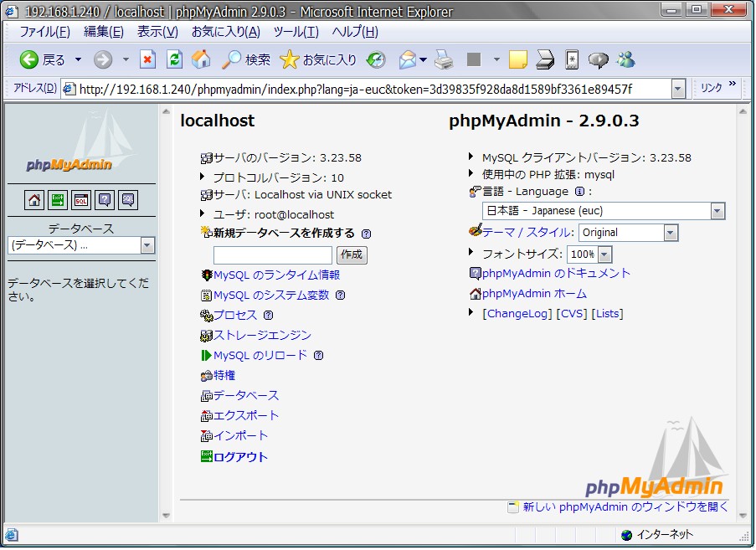This screenshot has width=756, height=550.
Task: Open the [CVS] link
Action: click(572, 314)
